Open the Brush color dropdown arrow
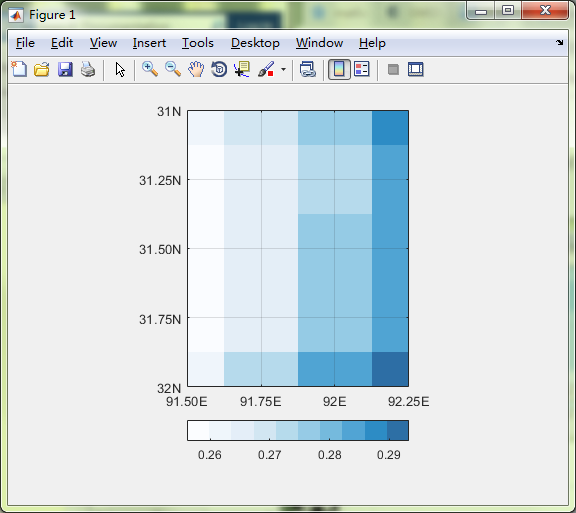The width and height of the screenshot is (576, 513). click(283, 69)
